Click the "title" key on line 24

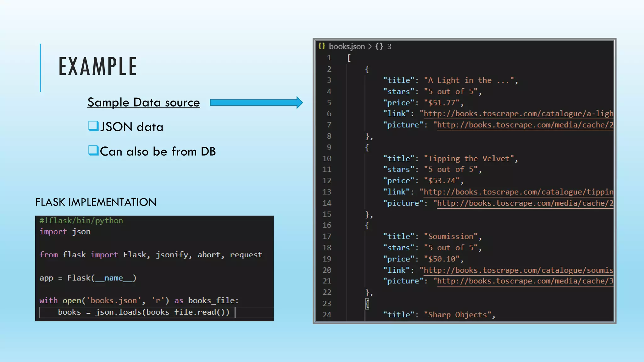click(x=398, y=315)
